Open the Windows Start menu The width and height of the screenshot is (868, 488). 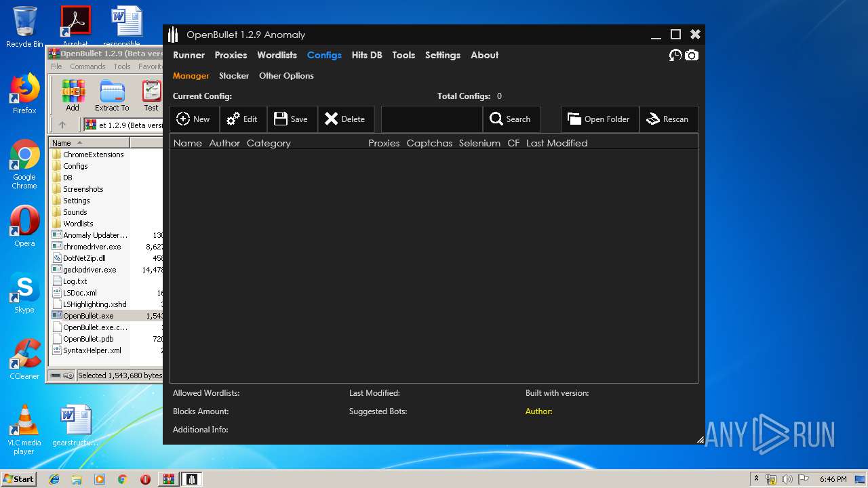[x=18, y=479]
